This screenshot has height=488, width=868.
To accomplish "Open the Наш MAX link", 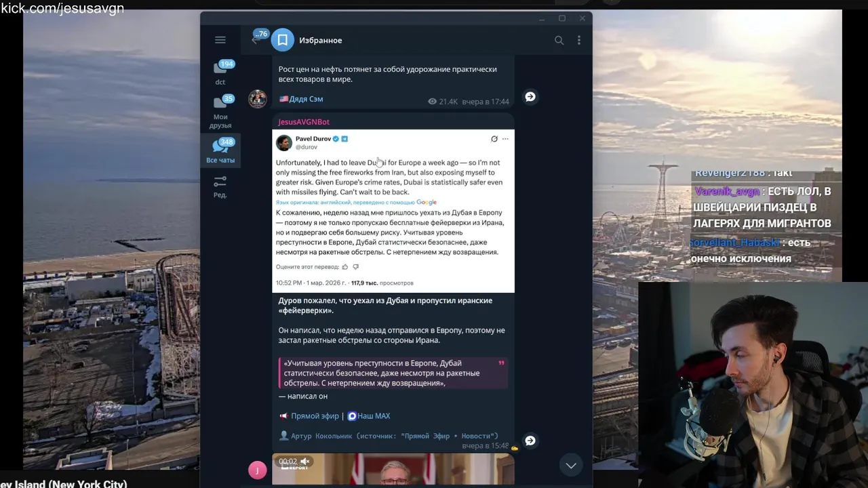I will 374,416.
